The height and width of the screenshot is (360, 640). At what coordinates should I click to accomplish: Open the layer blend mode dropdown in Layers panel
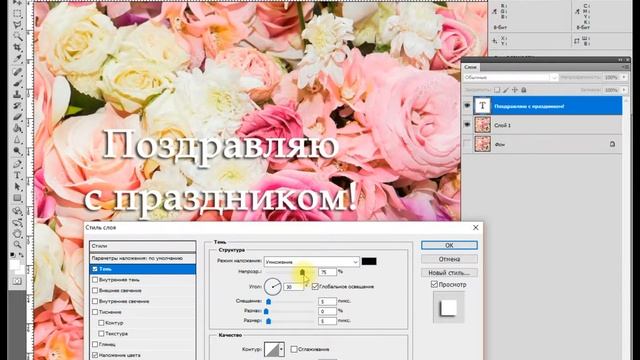(510, 77)
